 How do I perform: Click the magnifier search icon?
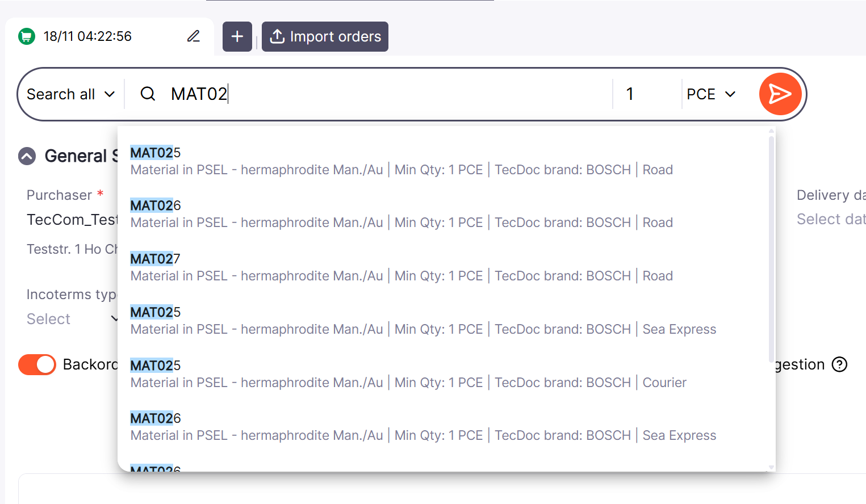click(148, 94)
